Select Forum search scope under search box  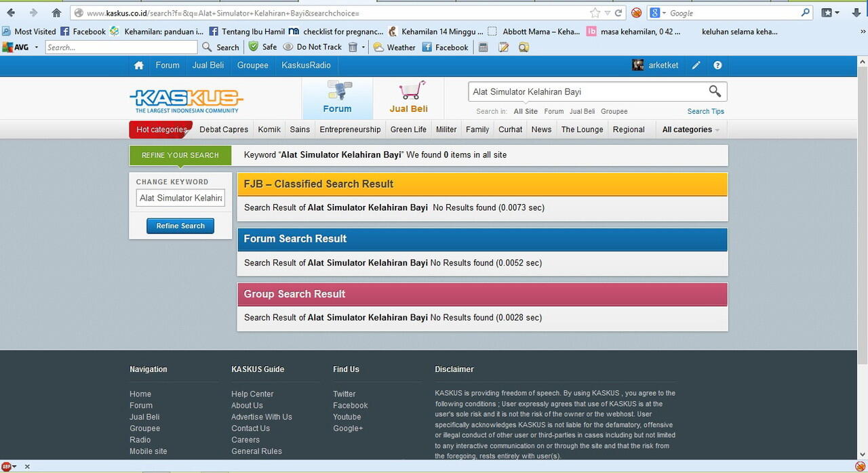click(x=554, y=111)
